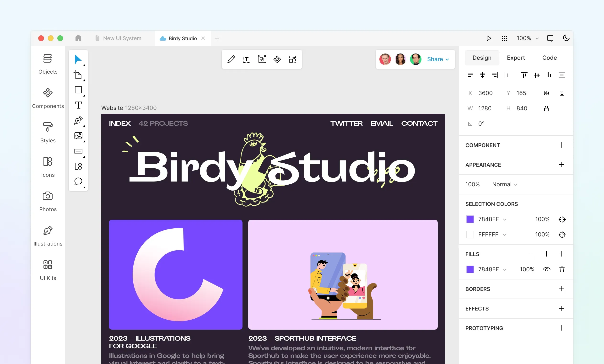Open dropdown for 7848FF selection color

tap(504, 219)
